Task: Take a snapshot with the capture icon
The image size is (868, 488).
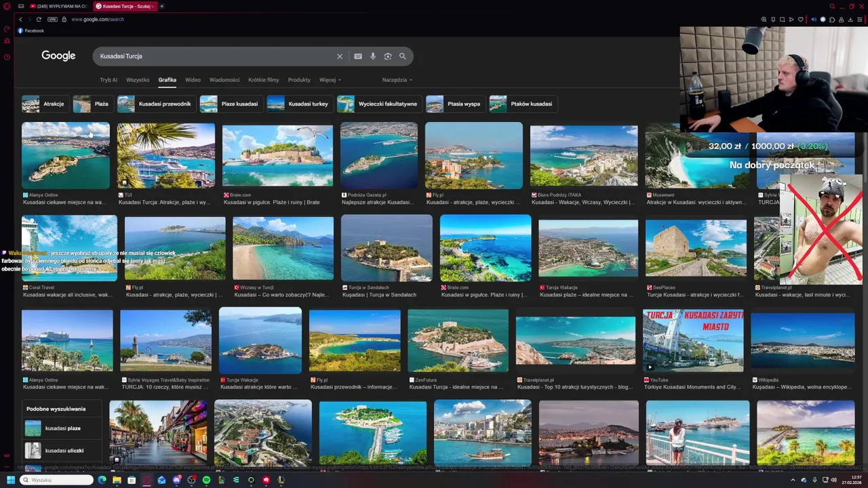Action: (x=782, y=19)
